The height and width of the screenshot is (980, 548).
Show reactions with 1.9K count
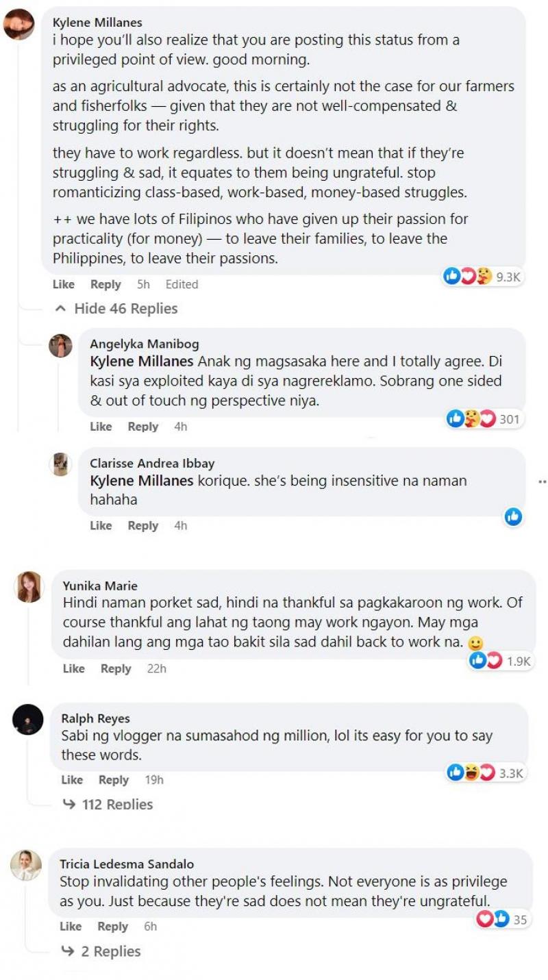point(500,661)
